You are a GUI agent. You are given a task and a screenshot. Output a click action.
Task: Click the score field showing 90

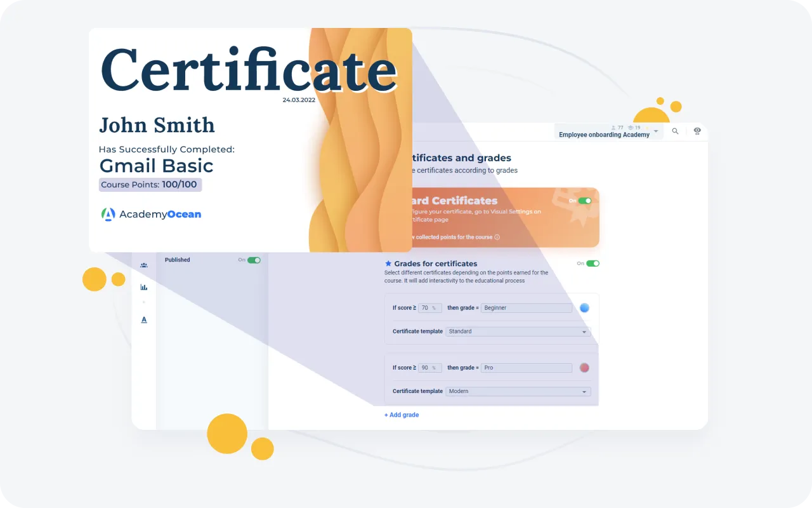(x=429, y=368)
